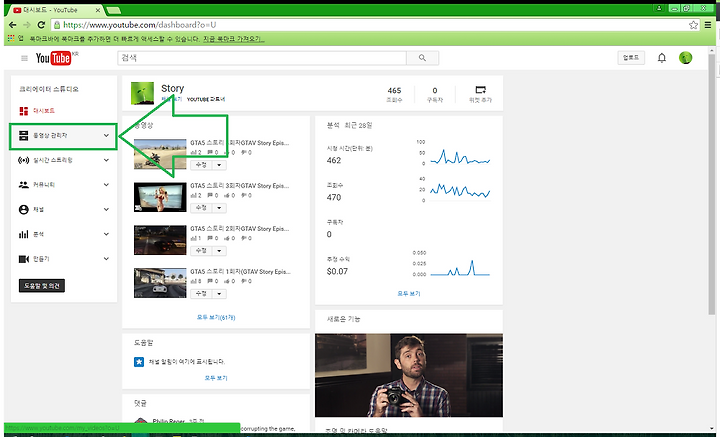
Task: Click the browser forward arrow
Action: click(27, 25)
